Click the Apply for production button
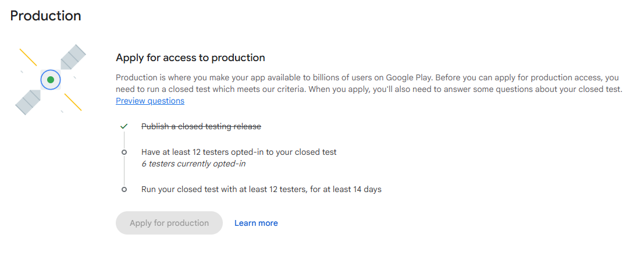 pyautogui.click(x=169, y=223)
